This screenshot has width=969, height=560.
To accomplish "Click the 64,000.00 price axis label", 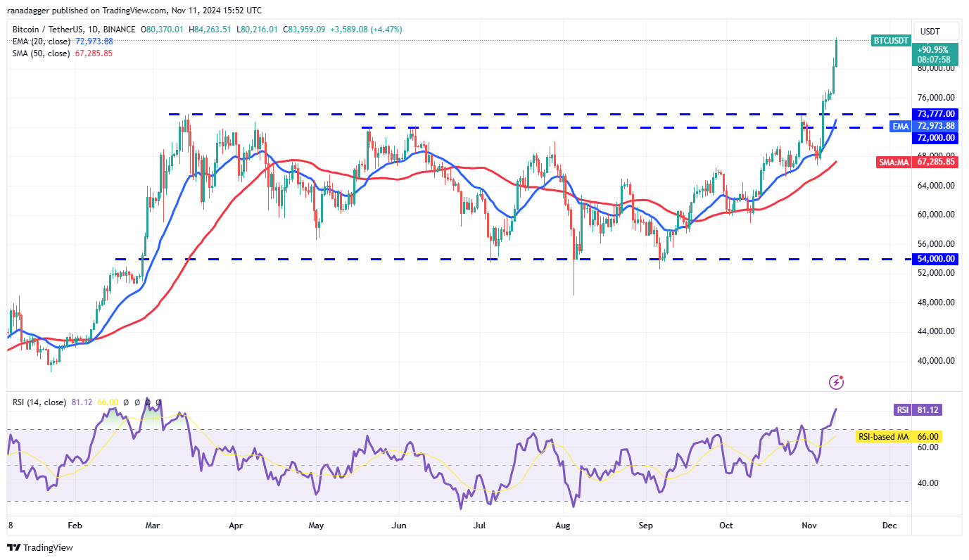I will (937, 186).
